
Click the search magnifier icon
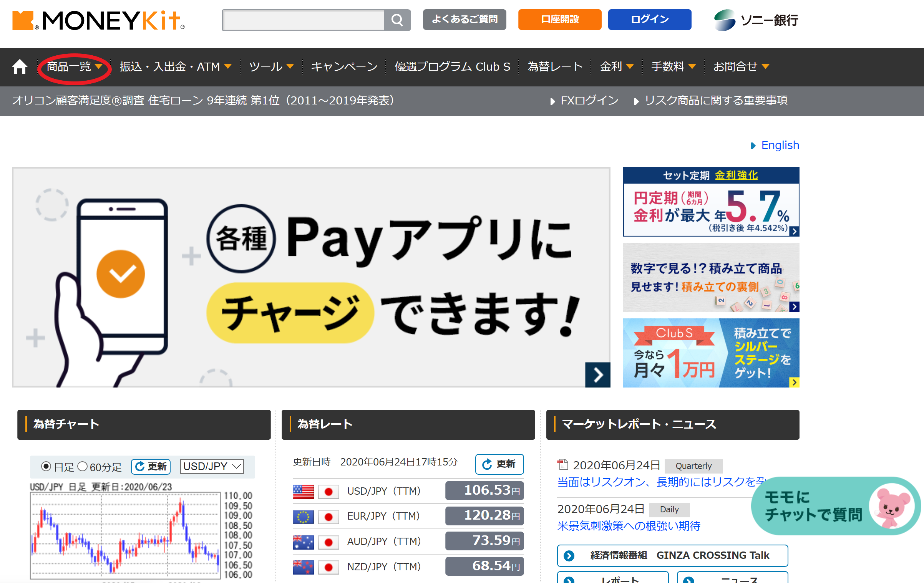click(397, 20)
